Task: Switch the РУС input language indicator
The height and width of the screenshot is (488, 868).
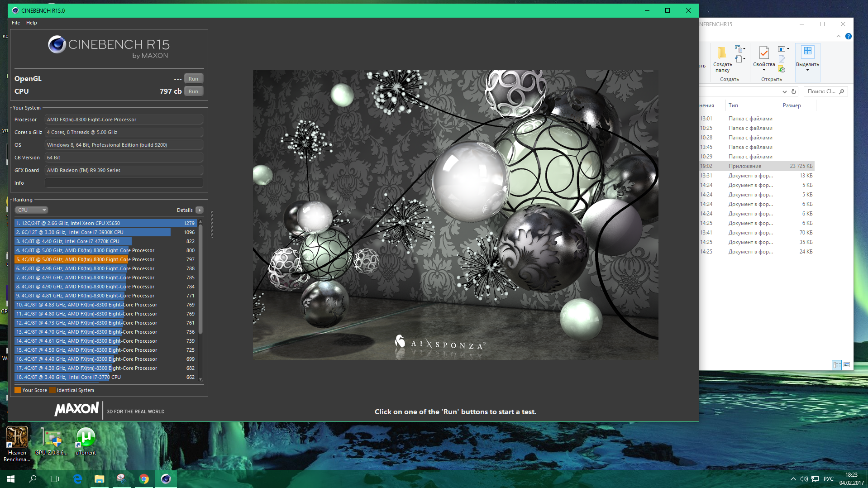Action: tap(829, 479)
